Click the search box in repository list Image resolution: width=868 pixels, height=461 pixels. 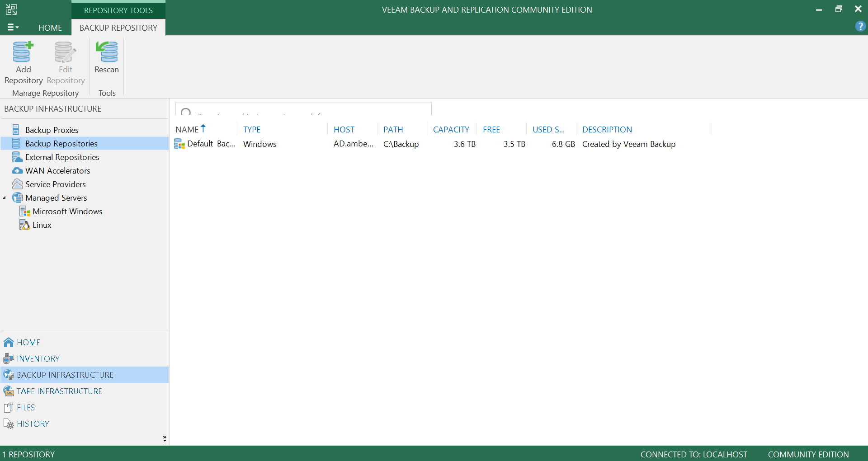coord(303,109)
